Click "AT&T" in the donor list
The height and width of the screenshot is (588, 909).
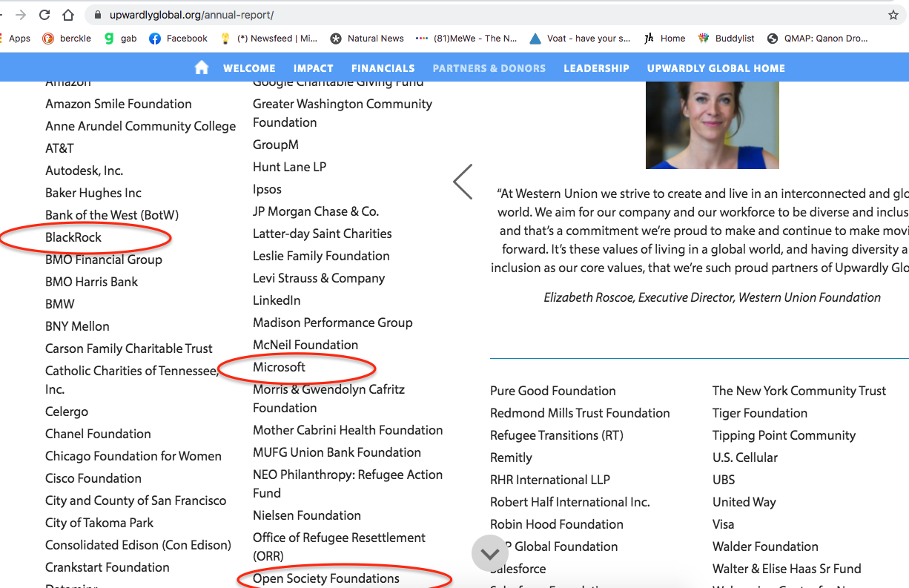(x=59, y=148)
